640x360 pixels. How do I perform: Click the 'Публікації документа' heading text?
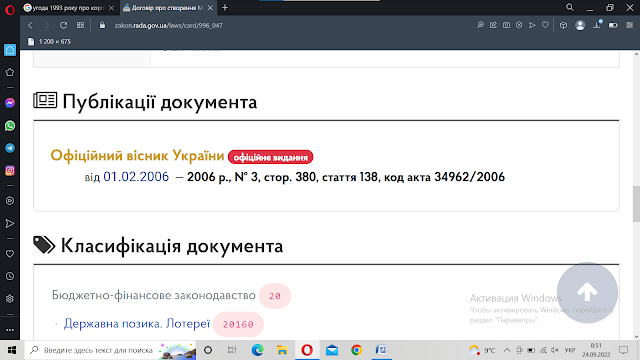pos(160,102)
